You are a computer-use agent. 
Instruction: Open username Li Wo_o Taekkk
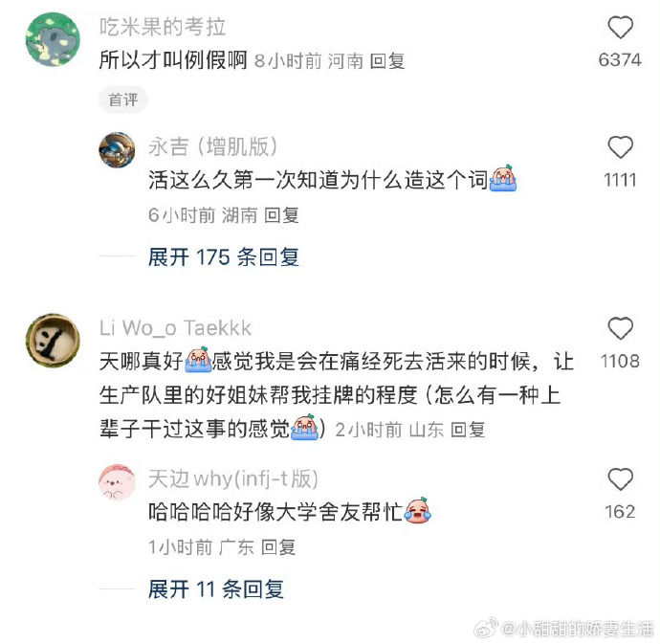tap(175, 327)
